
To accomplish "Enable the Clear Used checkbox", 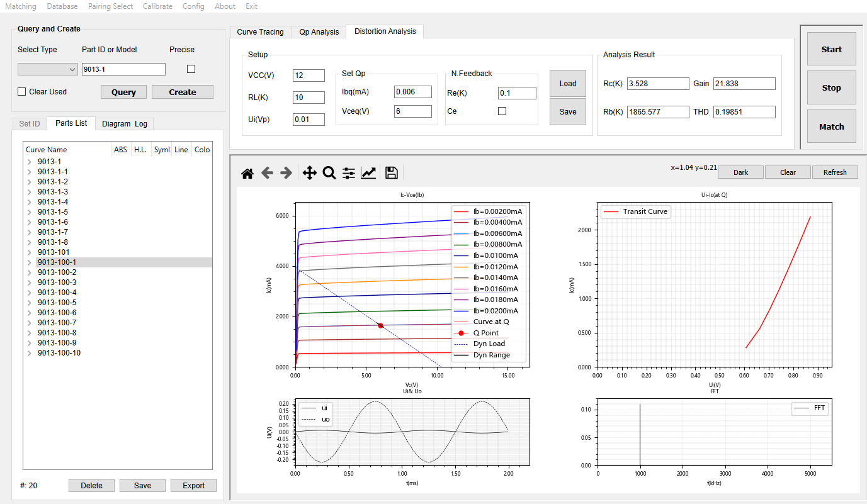I will (23, 92).
